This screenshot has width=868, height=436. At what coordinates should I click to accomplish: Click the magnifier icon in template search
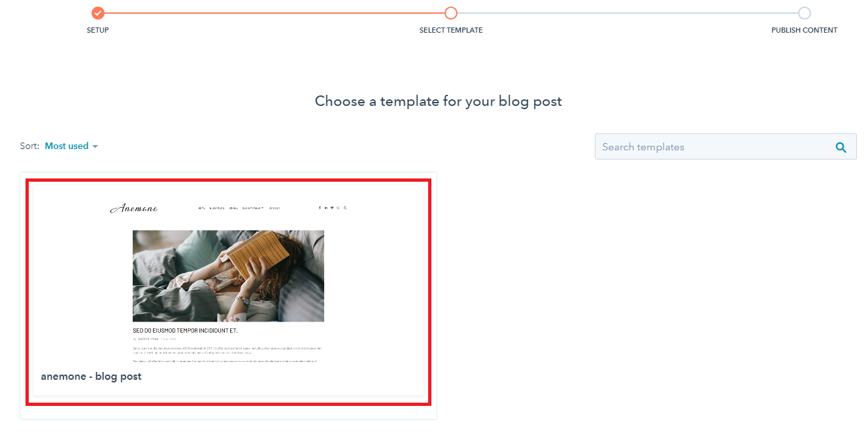[x=841, y=147]
